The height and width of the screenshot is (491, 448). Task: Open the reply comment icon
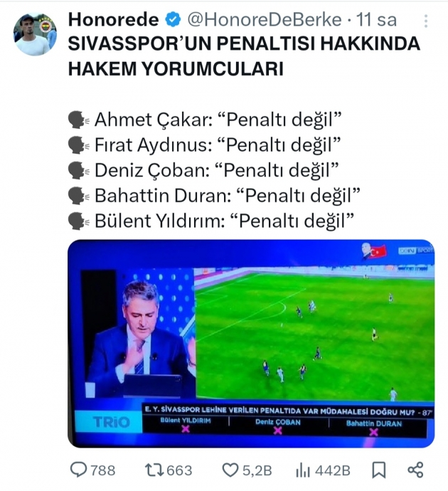(x=78, y=470)
